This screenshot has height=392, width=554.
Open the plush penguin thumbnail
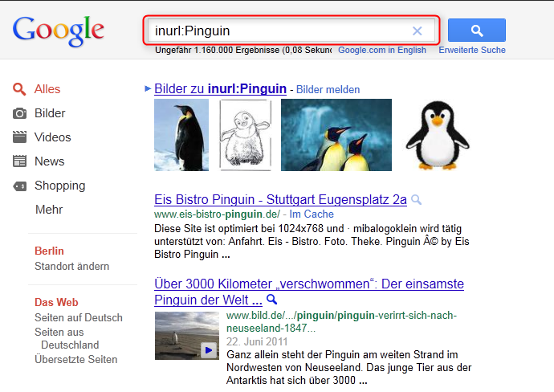coord(438,135)
